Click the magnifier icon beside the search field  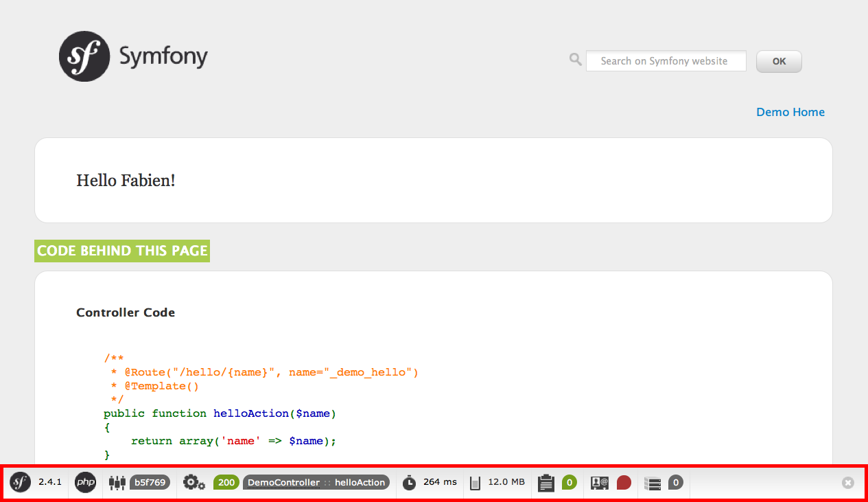576,60
